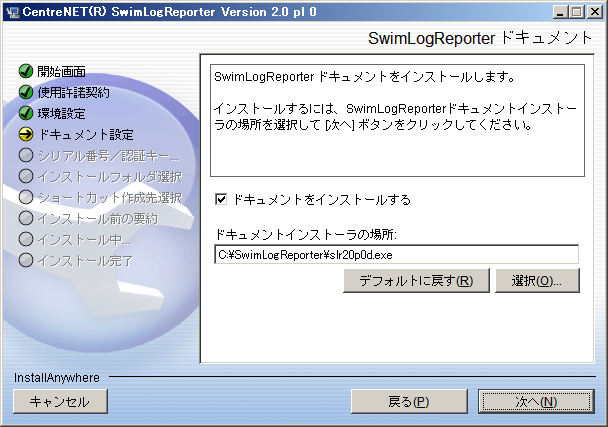Click ドキュメントインストーラの場所: label
This screenshot has width=608, height=427.
306,234
